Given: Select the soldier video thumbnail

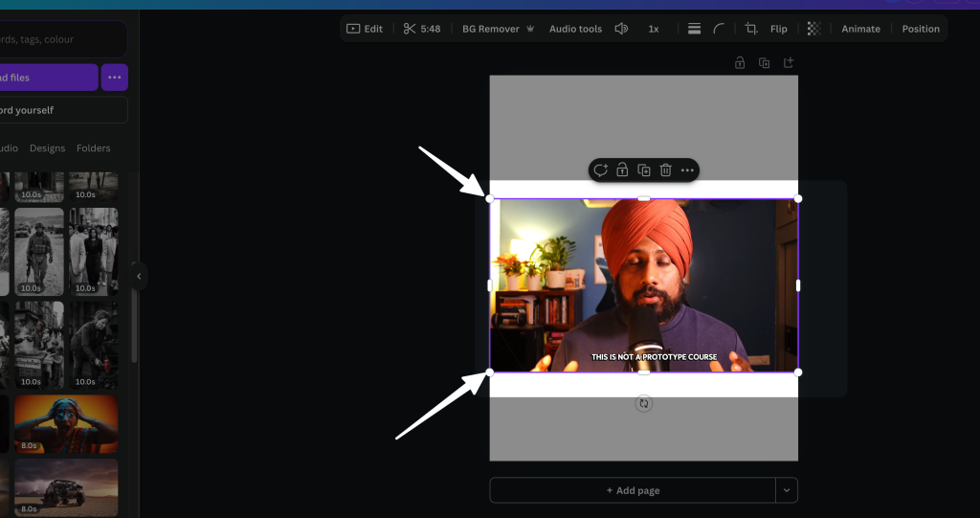Looking at the screenshot, I should pos(39,252).
